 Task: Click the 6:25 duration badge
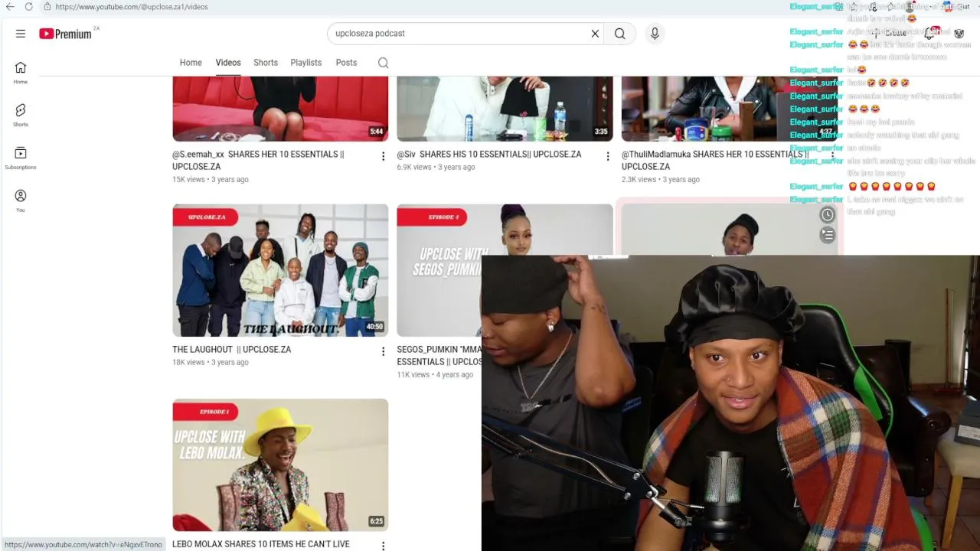point(376,521)
